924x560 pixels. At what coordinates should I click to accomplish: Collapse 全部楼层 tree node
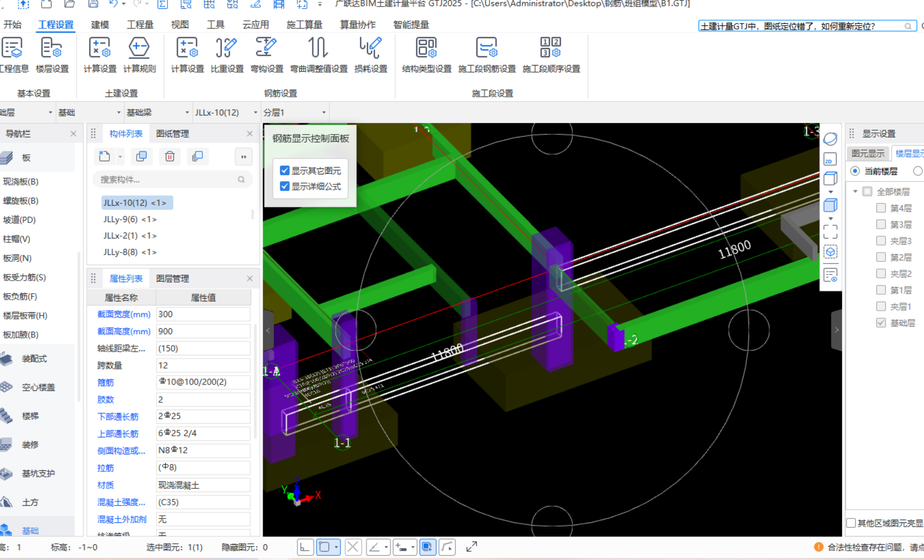click(855, 191)
